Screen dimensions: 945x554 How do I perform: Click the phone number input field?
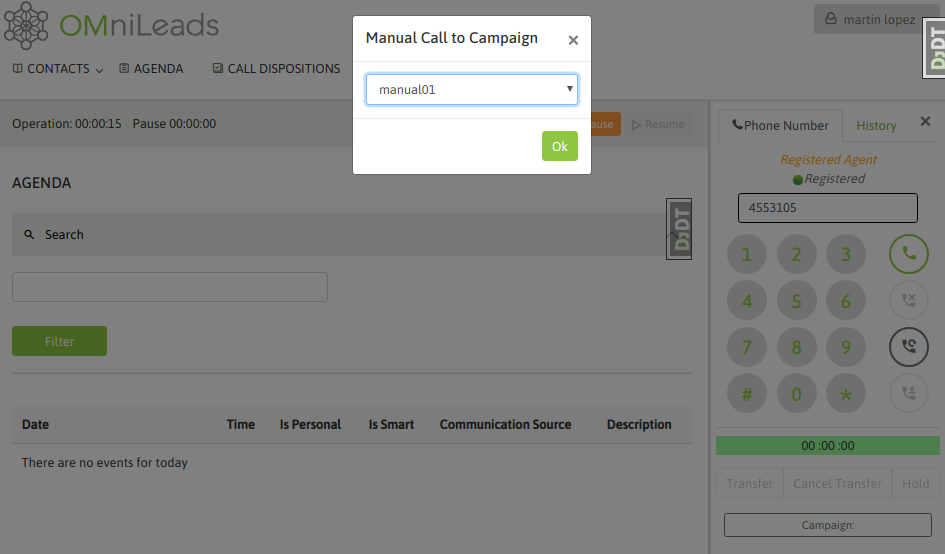[827, 208]
